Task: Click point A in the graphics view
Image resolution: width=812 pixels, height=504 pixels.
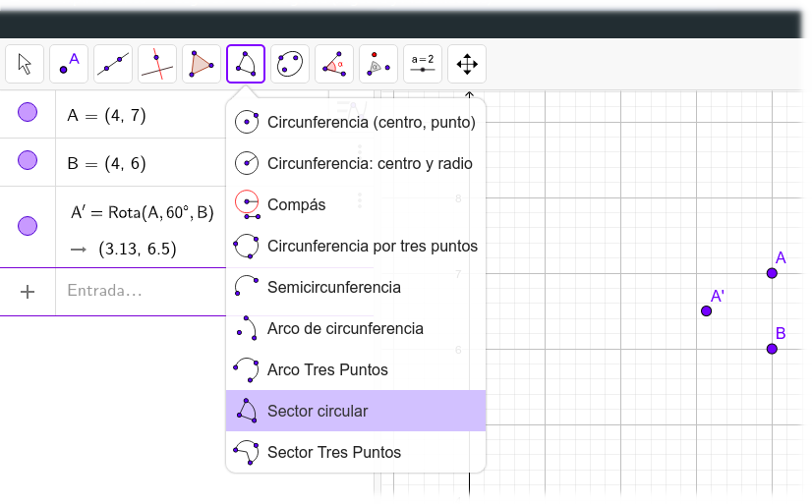Action: coord(772,273)
